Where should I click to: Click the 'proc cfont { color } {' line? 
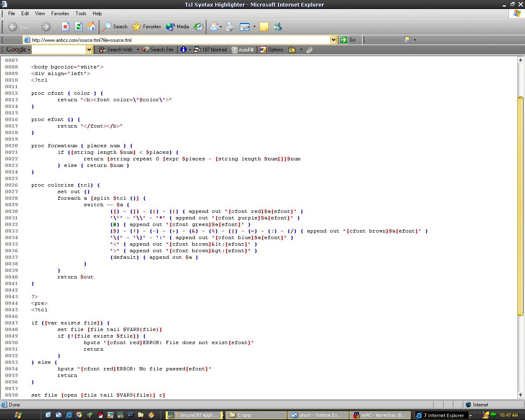67,93
